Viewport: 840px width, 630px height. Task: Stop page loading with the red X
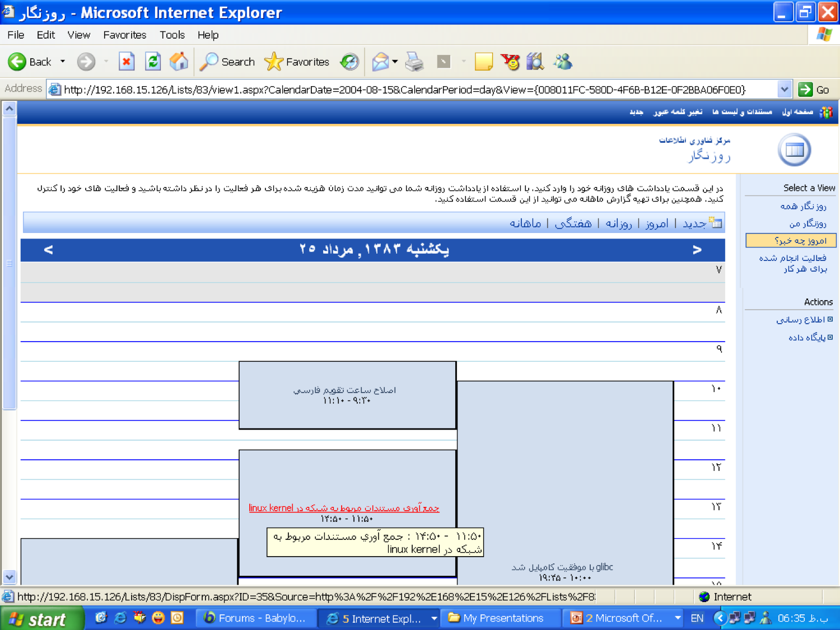pyautogui.click(x=127, y=62)
